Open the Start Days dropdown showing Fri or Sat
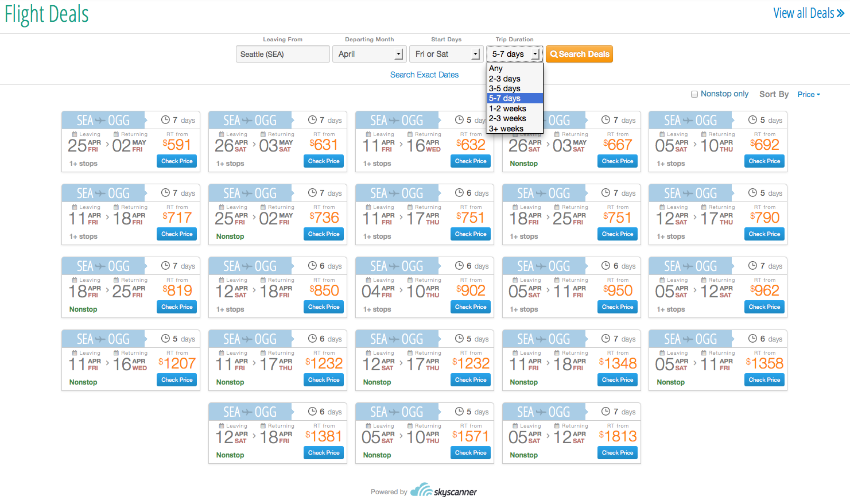The height and width of the screenshot is (504, 850). click(x=447, y=54)
